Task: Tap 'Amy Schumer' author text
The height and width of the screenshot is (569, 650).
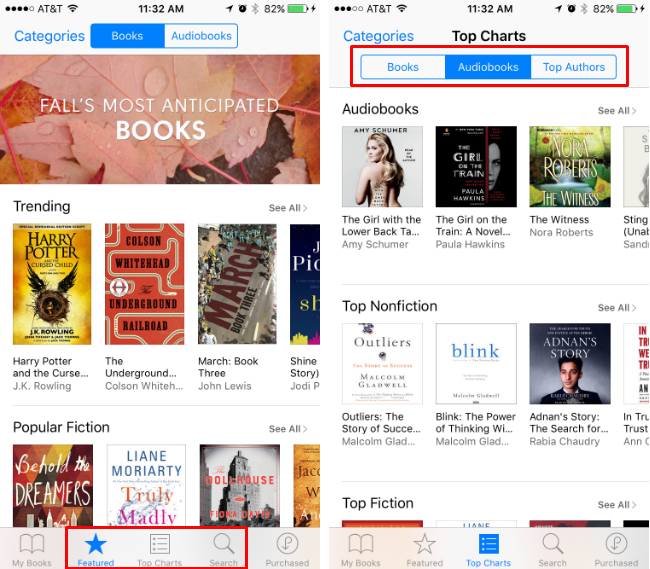Action: point(375,245)
